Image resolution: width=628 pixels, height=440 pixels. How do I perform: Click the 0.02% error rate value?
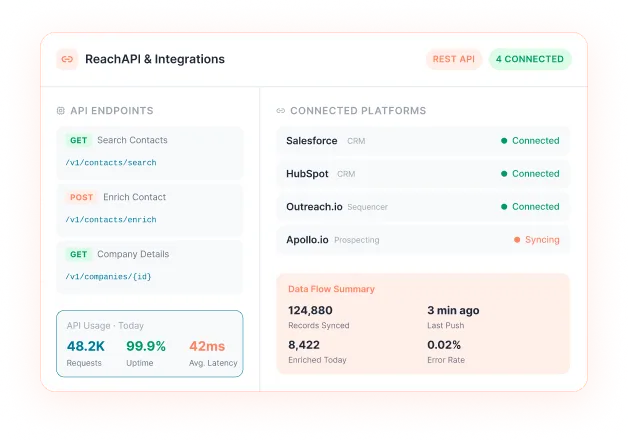click(444, 345)
